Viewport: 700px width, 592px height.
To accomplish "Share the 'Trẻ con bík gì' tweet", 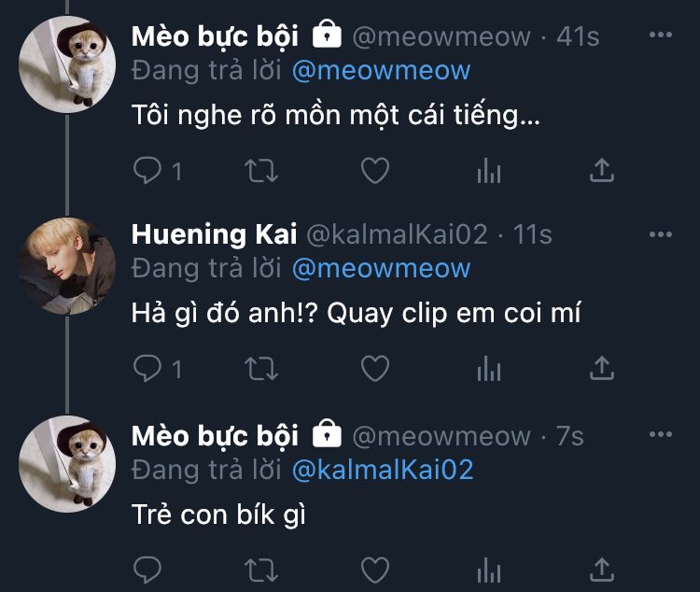I will (602, 569).
